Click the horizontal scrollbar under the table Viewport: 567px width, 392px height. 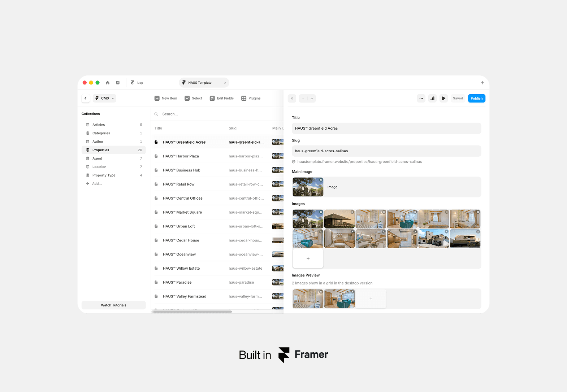click(192, 312)
